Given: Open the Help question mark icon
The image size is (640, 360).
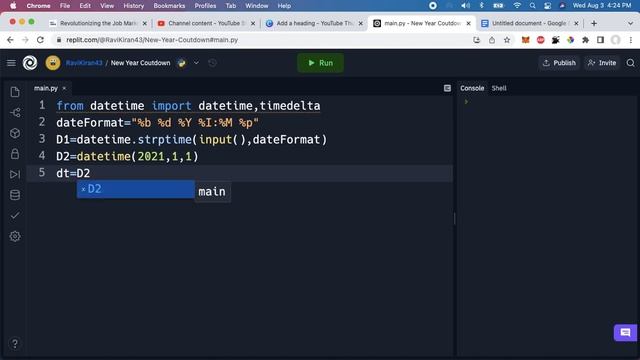Looking at the screenshot, I should [x=15, y=344].
